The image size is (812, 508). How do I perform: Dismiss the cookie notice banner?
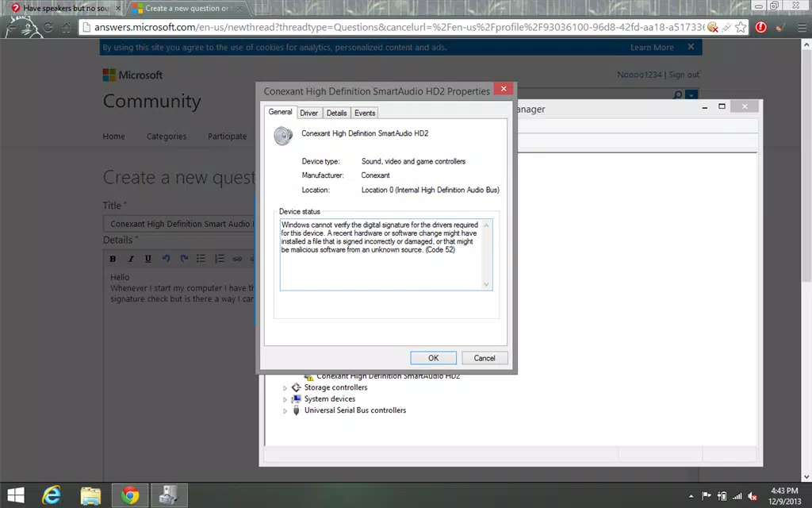point(691,47)
